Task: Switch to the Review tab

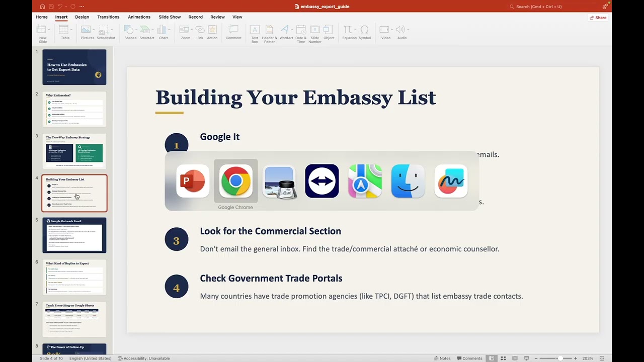Action: 217,17
